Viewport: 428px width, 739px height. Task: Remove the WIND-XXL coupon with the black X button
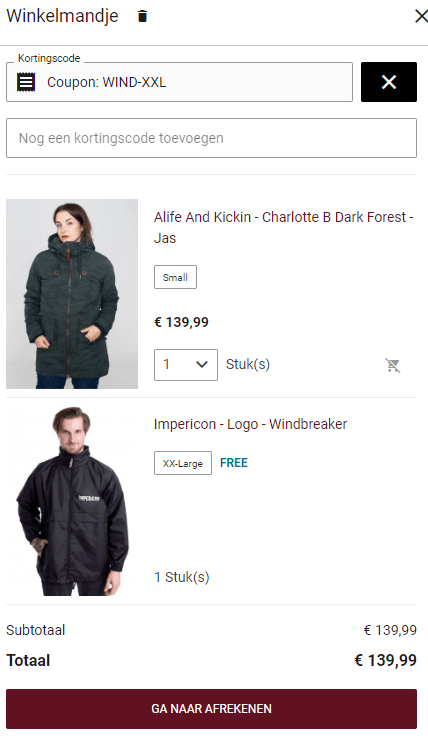[x=389, y=82]
